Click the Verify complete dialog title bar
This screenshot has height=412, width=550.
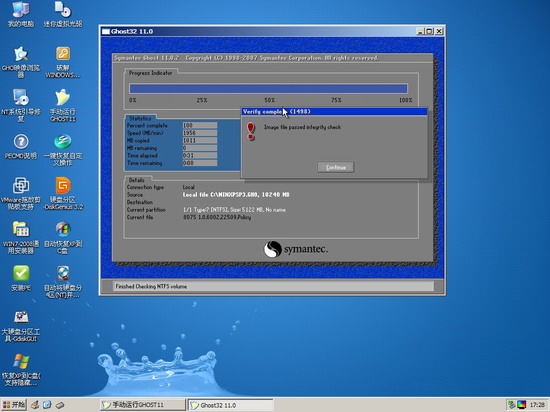[334, 112]
